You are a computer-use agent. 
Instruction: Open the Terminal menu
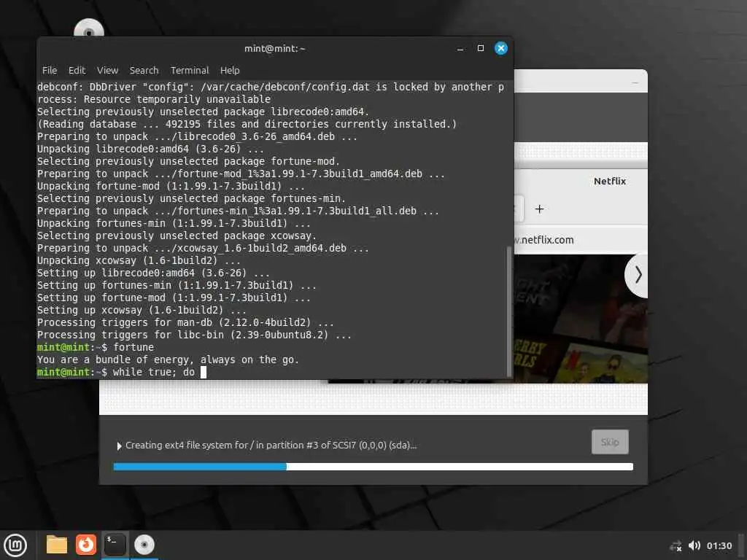point(190,71)
